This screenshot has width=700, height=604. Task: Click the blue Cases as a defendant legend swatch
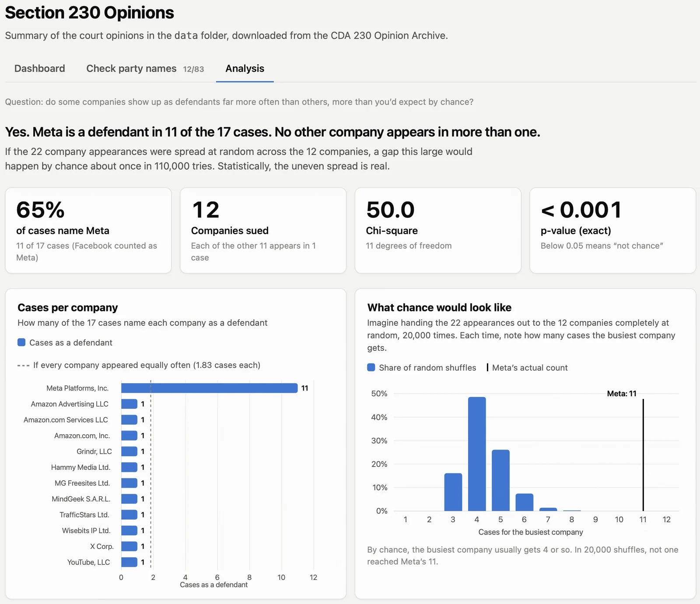click(x=21, y=342)
